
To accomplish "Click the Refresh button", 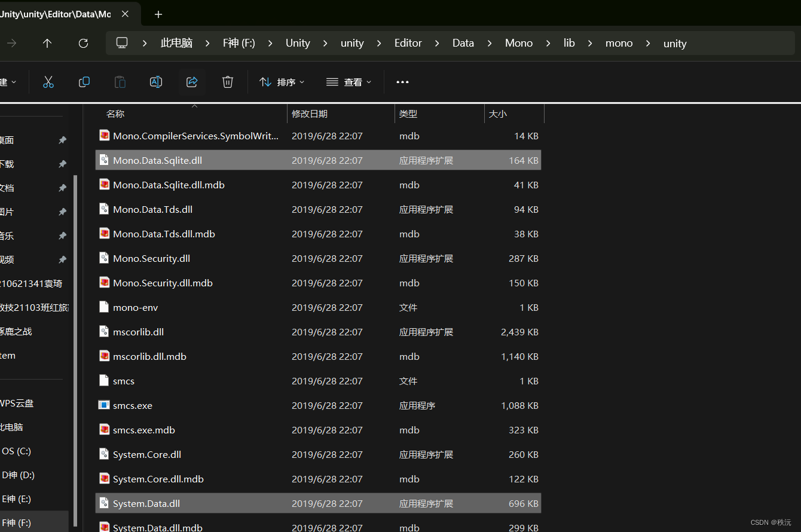I will 83,43.
